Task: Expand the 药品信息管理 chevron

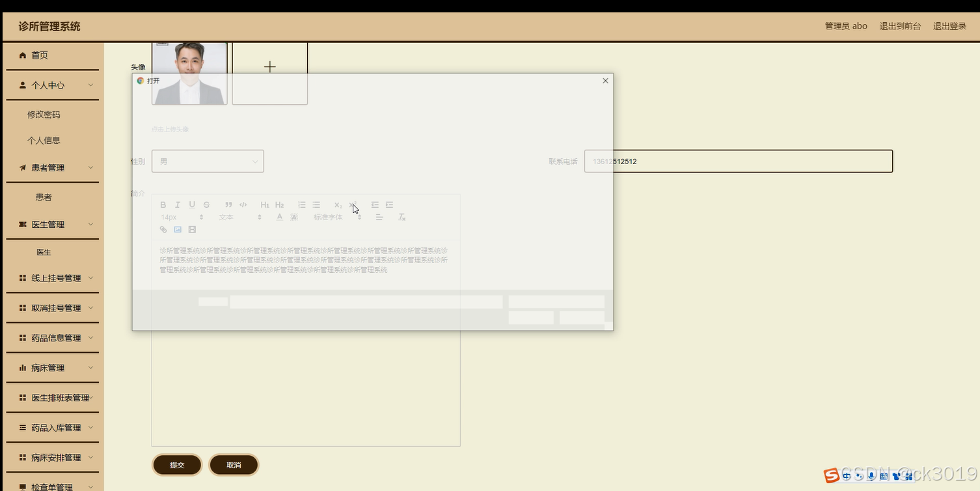Action: (x=90, y=338)
